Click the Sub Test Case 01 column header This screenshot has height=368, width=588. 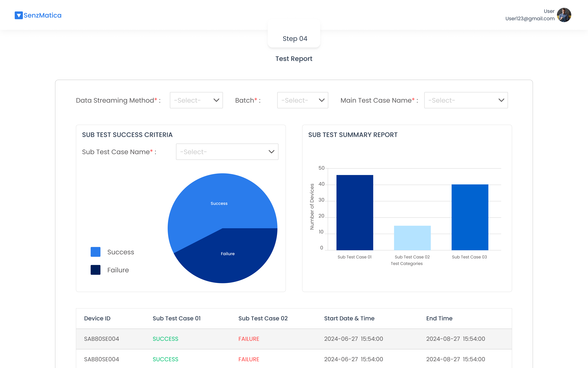177,318
